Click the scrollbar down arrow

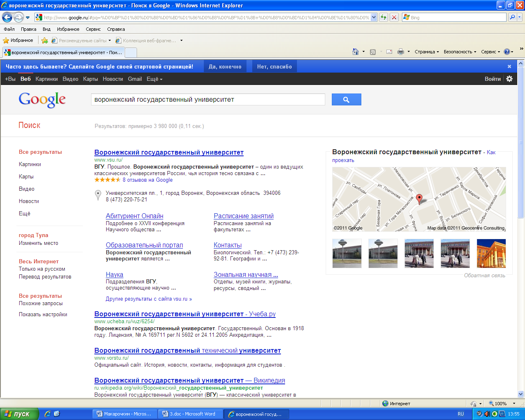(521, 394)
